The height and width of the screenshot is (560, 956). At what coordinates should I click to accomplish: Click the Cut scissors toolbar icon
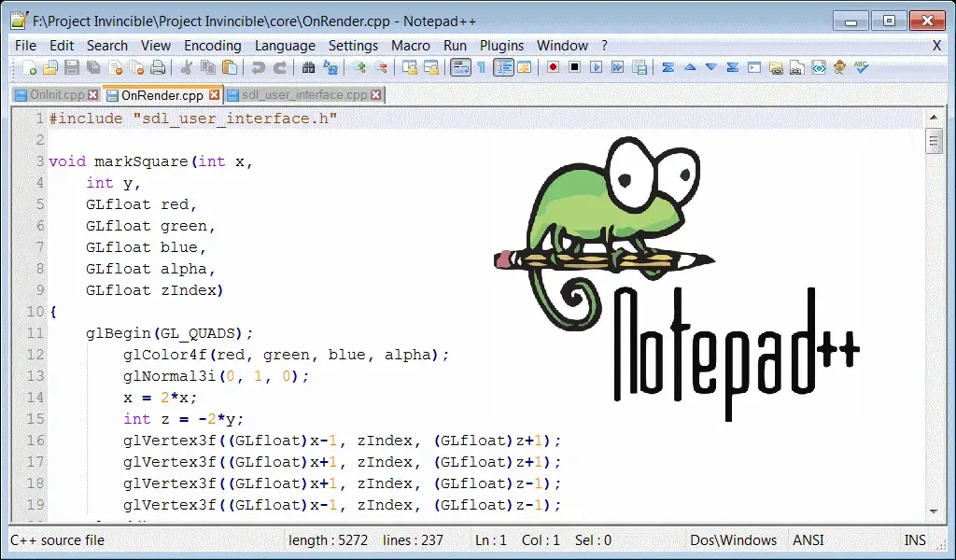click(x=187, y=67)
